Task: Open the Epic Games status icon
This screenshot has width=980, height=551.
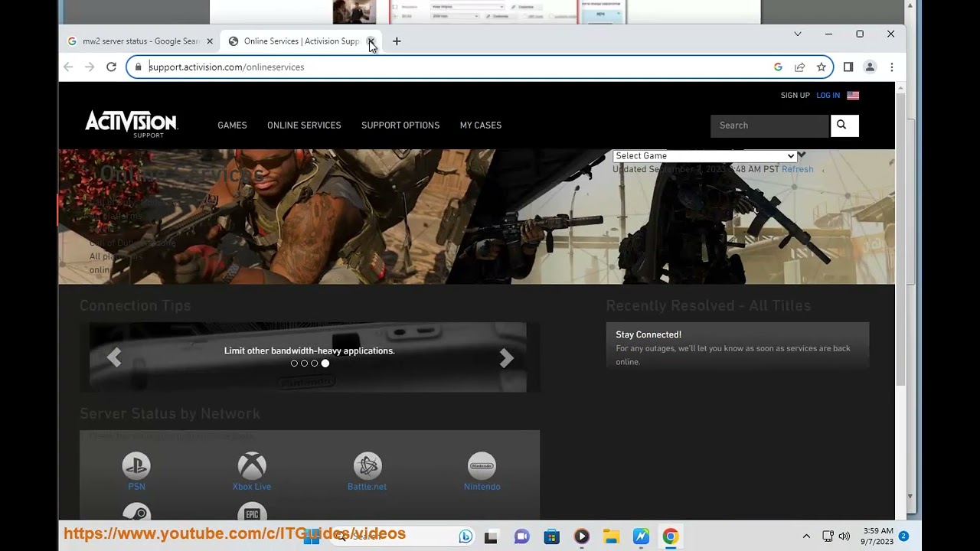Action: click(x=252, y=512)
